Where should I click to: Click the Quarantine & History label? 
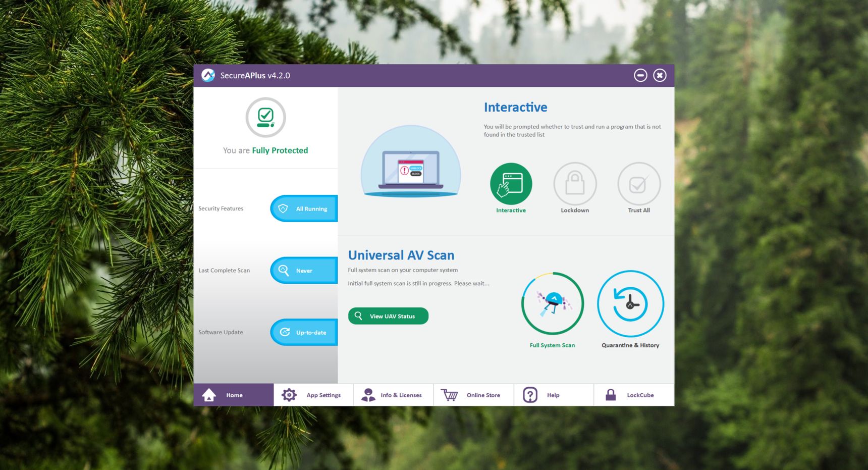(x=630, y=345)
